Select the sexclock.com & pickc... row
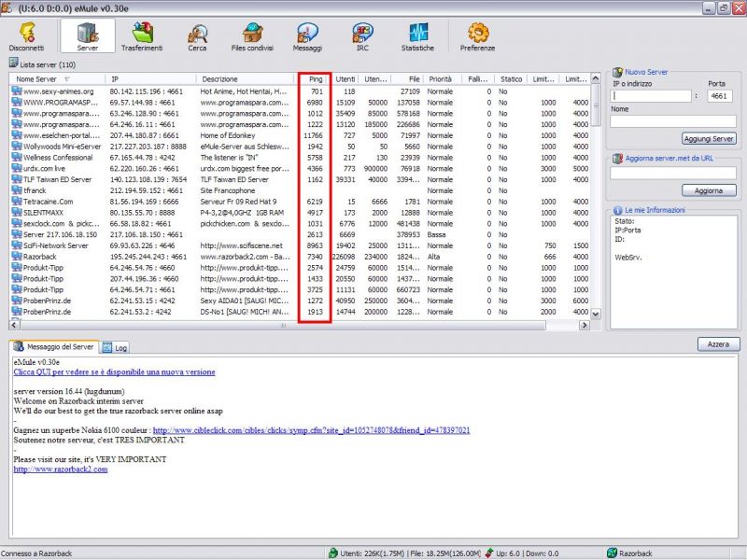The image size is (747, 560). [300, 223]
